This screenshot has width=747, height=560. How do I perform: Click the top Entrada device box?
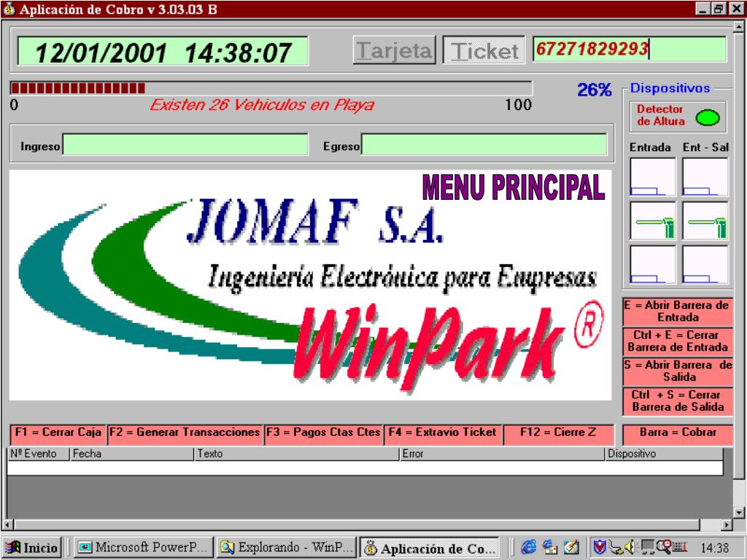[x=653, y=177]
